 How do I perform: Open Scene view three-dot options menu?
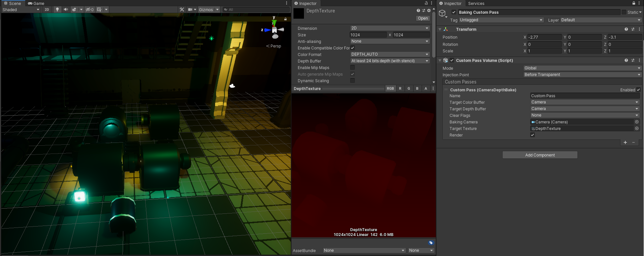point(287,3)
